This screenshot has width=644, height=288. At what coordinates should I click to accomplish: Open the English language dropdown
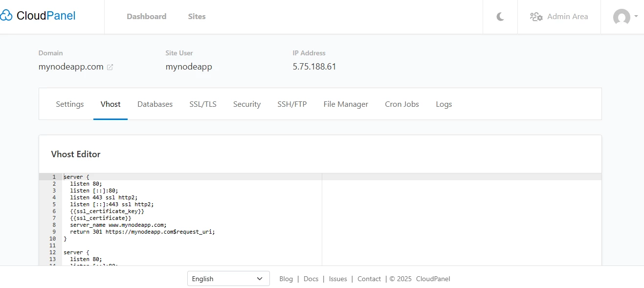point(228,278)
